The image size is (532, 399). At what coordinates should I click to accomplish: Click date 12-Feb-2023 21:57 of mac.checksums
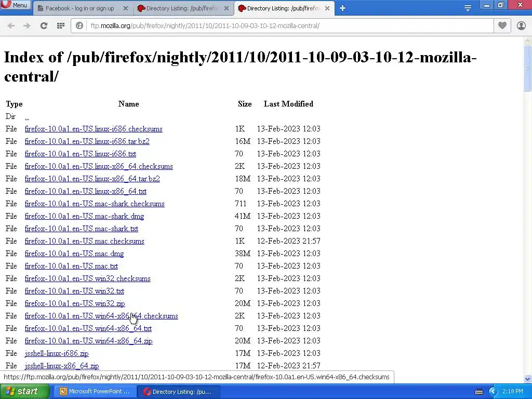point(289,241)
